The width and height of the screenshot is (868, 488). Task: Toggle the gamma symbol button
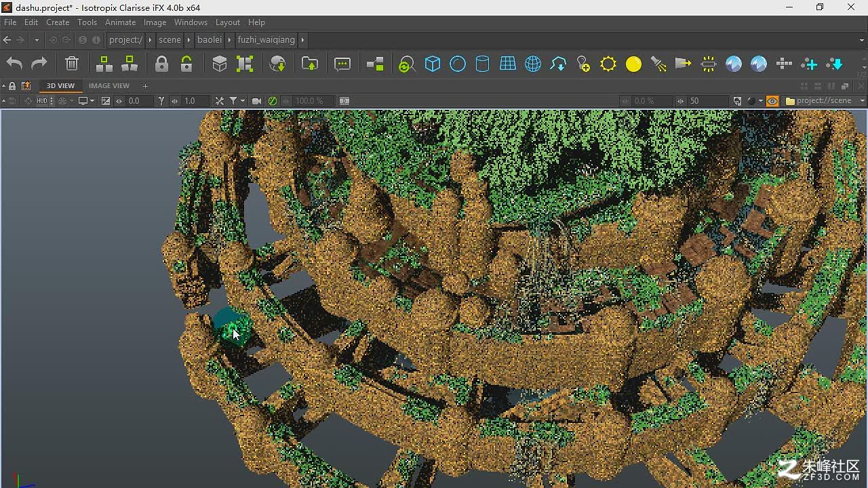[161, 101]
